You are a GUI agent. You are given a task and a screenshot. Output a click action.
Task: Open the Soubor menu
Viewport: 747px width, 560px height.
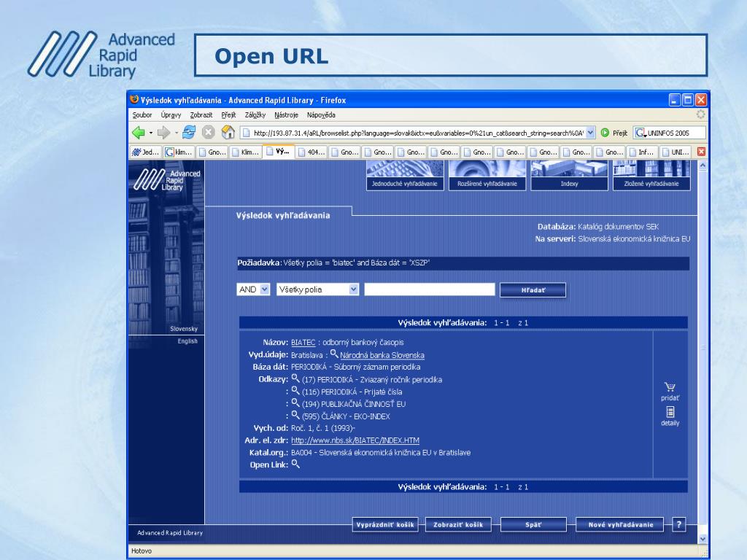[x=142, y=114]
